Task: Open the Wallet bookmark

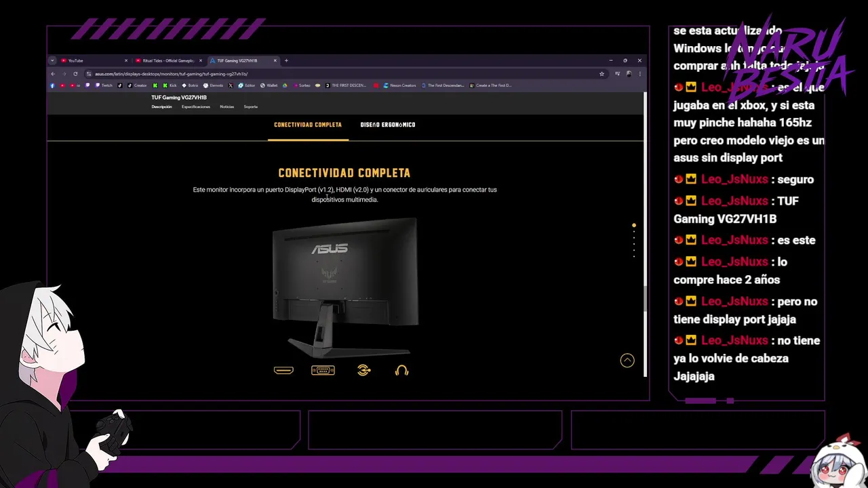Action: pos(269,85)
